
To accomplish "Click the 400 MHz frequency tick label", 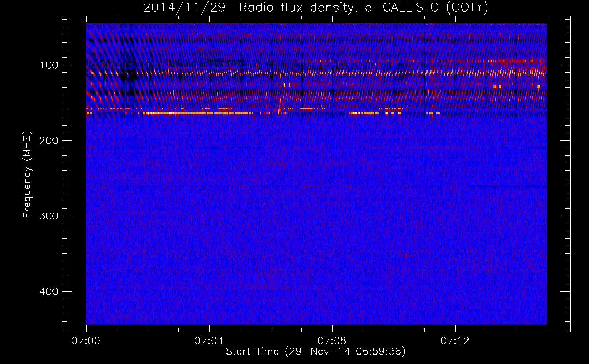I will 48,292.
